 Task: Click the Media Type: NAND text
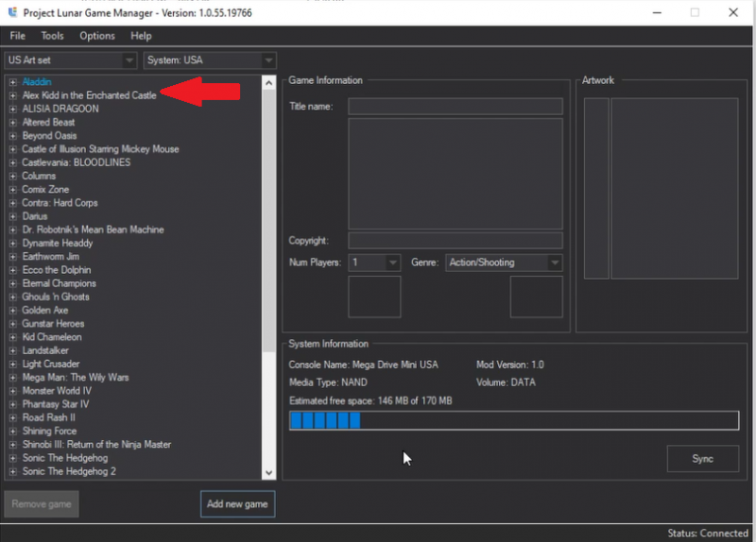click(x=328, y=382)
